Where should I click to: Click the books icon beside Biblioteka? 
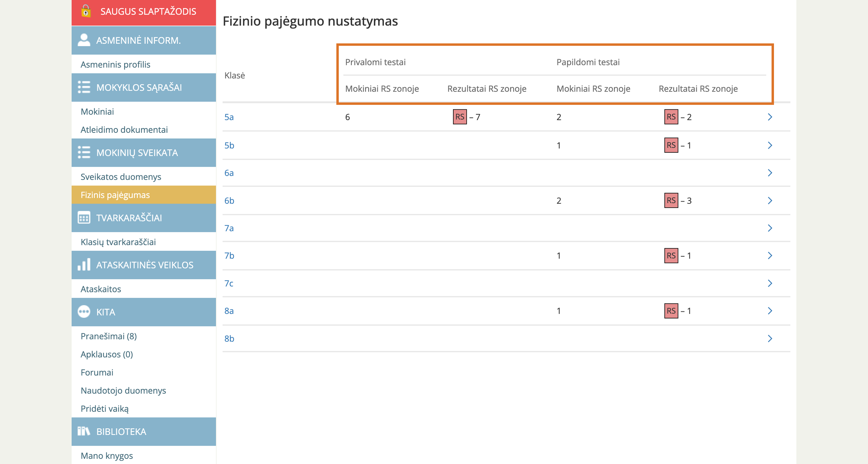[84, 431]
